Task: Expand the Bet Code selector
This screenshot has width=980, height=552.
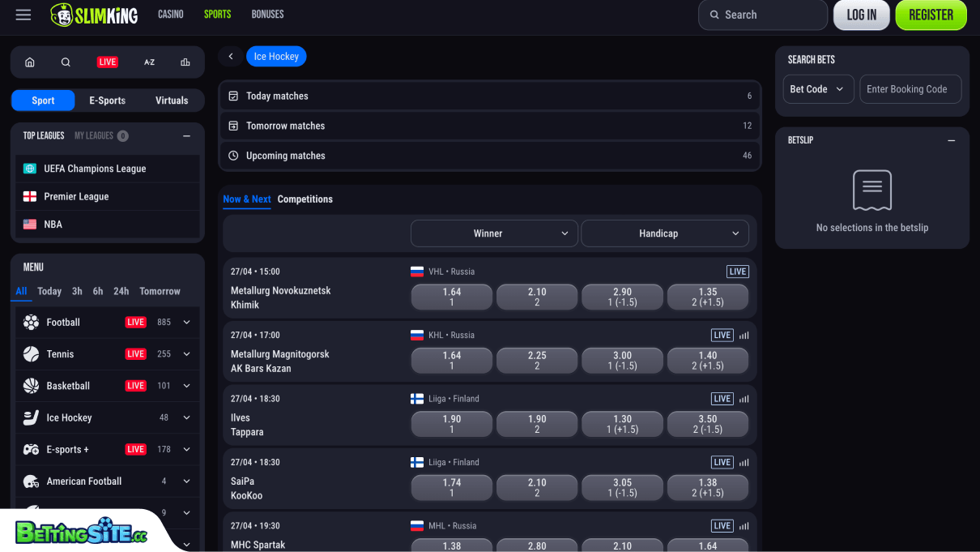Action: pyautogui.click(x=817, y=89)
